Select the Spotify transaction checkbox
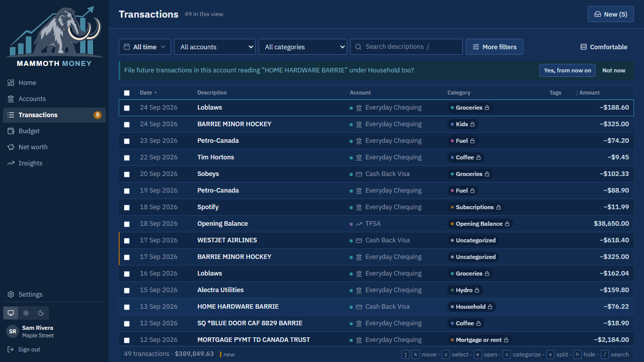 point(127,208)
